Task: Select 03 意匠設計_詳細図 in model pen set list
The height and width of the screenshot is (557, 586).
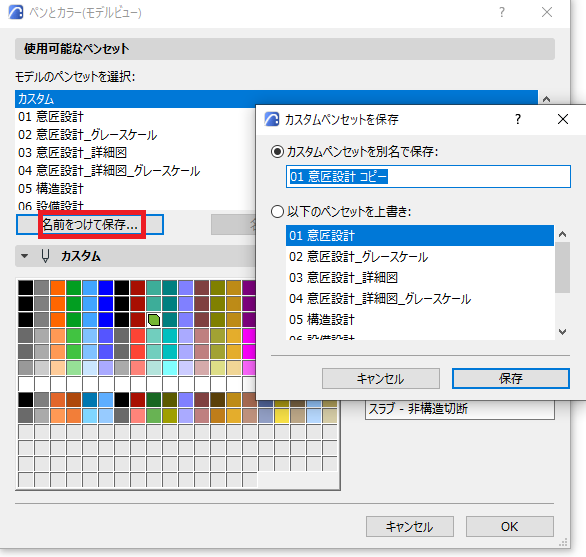Action: (135, 153)
